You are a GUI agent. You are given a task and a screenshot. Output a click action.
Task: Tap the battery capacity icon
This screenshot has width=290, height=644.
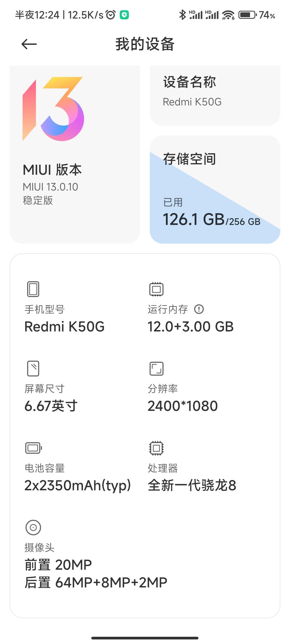point(34,448)
